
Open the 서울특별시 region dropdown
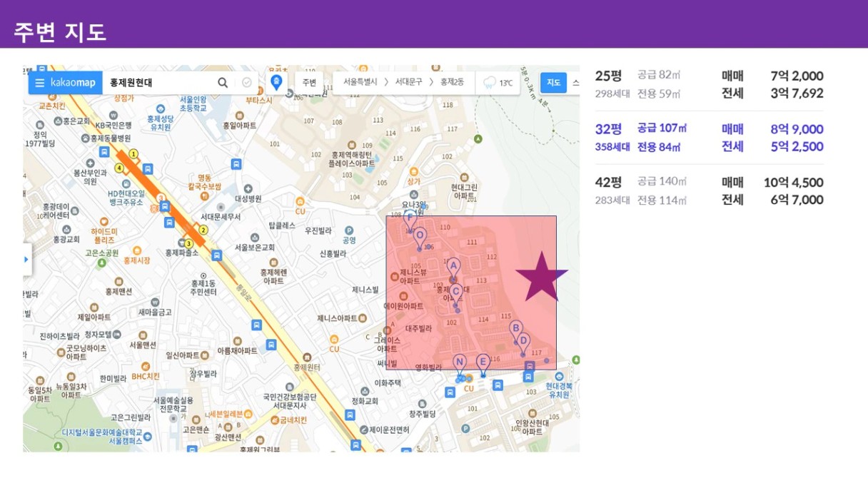point(360,83)
